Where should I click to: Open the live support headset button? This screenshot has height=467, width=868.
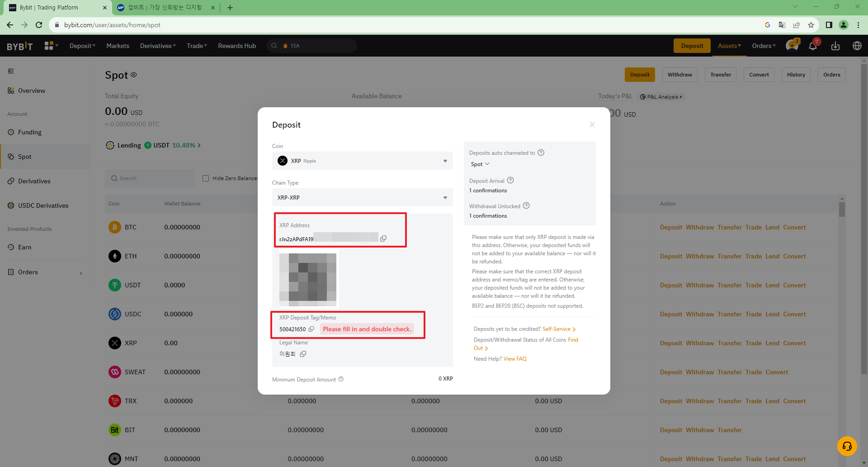[847, 446]
